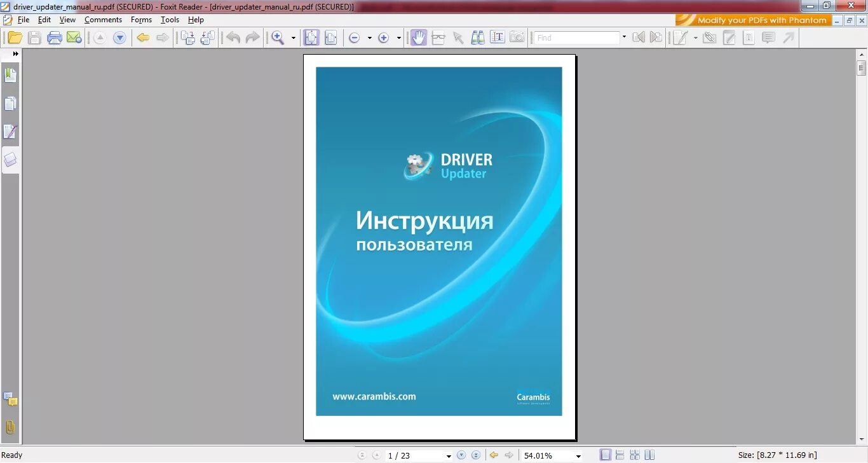Image resolution: width=868 pixels, height=463 pixels.
Task: Open the Attachments side panel
Action: [10, 427]
